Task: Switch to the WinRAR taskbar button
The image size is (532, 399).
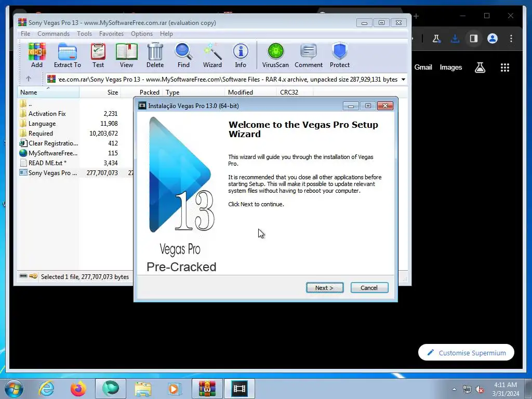Action: click(x=207, y=389)
